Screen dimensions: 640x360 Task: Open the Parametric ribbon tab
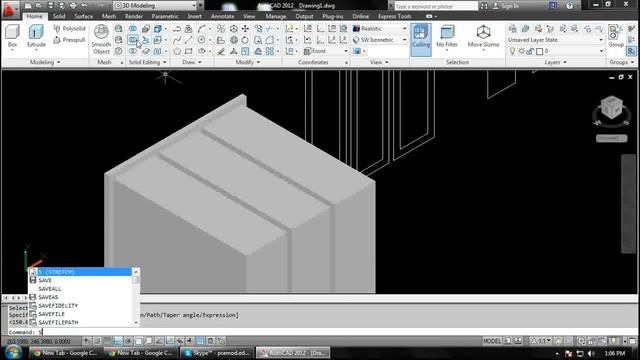(x=165, y=16)
